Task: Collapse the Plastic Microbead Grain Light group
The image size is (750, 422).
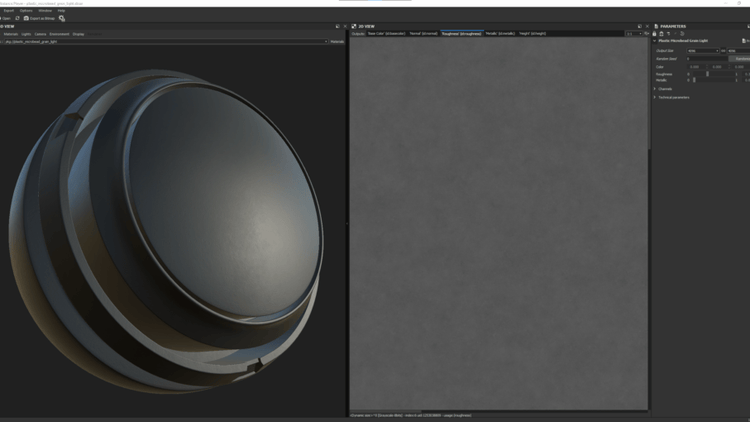Action: point(655,41)
